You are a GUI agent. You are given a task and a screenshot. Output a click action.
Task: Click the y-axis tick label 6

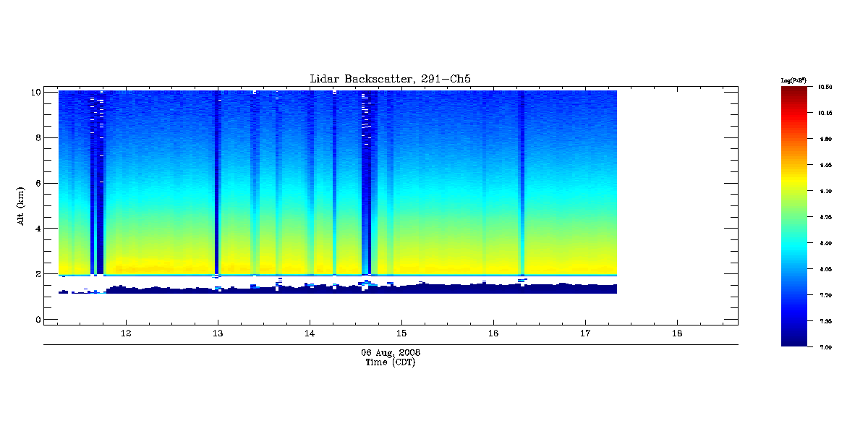pyautogui.click(x=38, y=183)
